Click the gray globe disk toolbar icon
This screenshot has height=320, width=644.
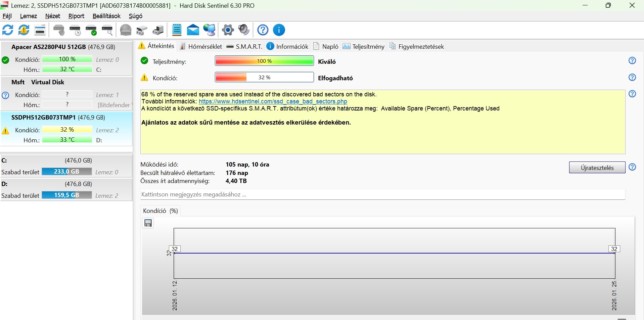pos(126,30)
